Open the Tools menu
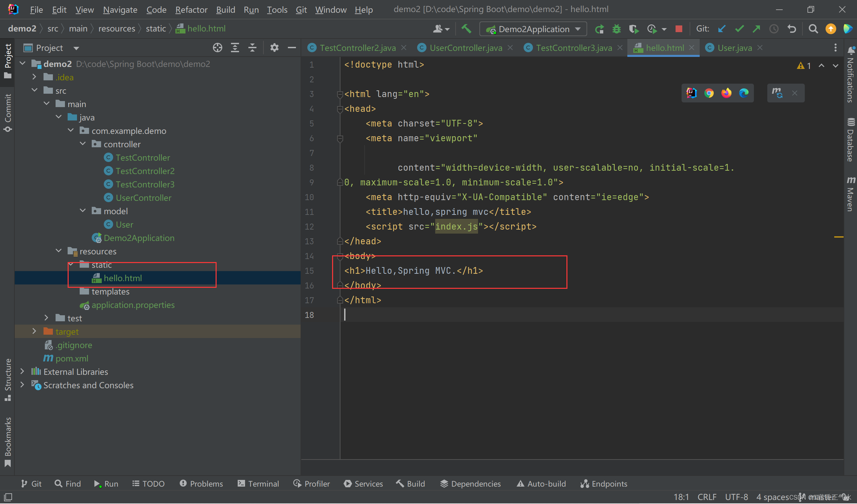Viewport: 857px width, 504px height. [277, 9]
